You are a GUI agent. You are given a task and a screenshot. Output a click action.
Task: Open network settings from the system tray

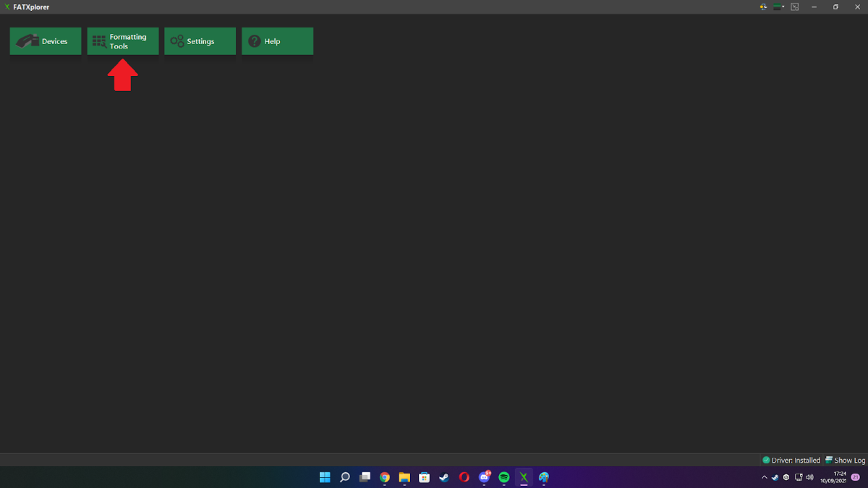(798, 477)
